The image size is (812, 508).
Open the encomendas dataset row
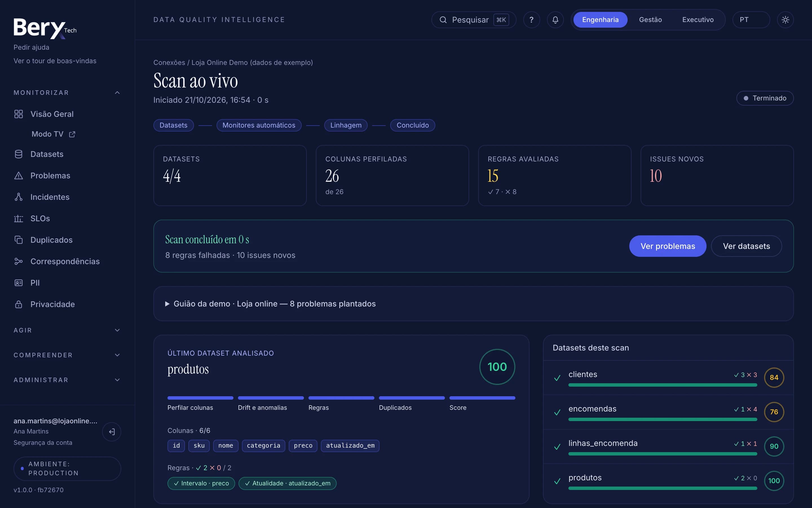coord(668,412)
